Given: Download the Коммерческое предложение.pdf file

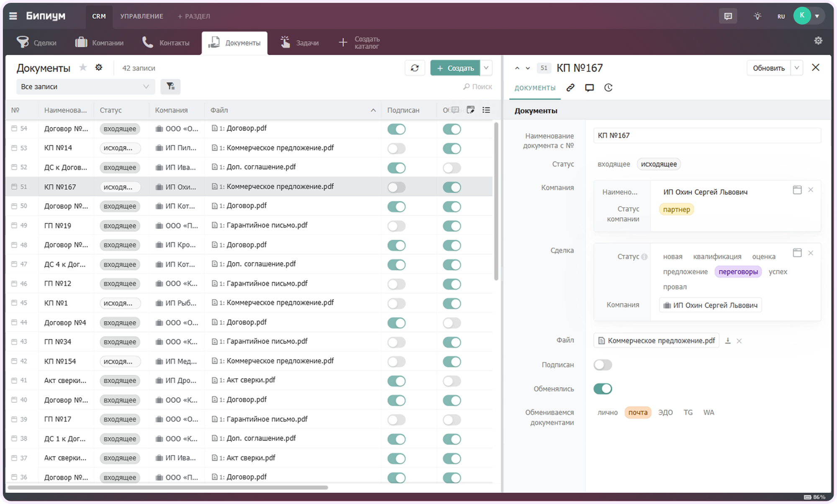Looking at the screenshot, I should click(x=728, y=341).
